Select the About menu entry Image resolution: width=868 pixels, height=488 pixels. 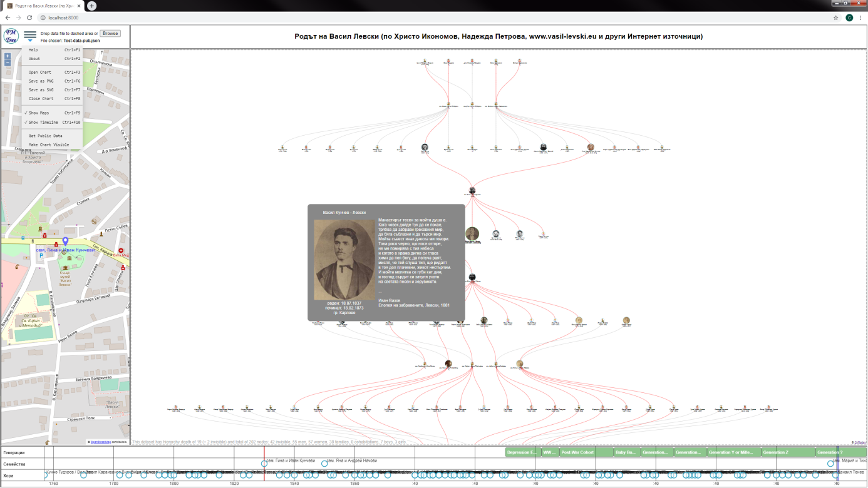53,59
